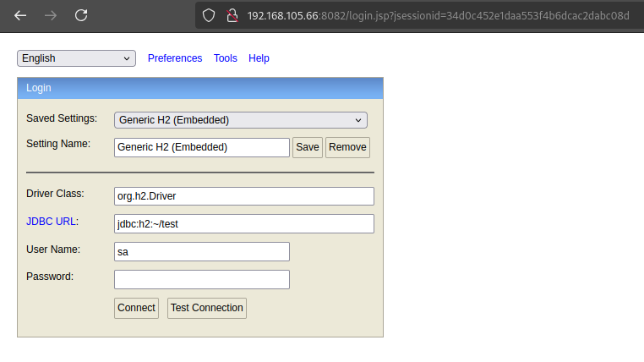The height and width of the screenshot is (362, 644).
Task: Click the Login panel header text
Action: [39, 88]
